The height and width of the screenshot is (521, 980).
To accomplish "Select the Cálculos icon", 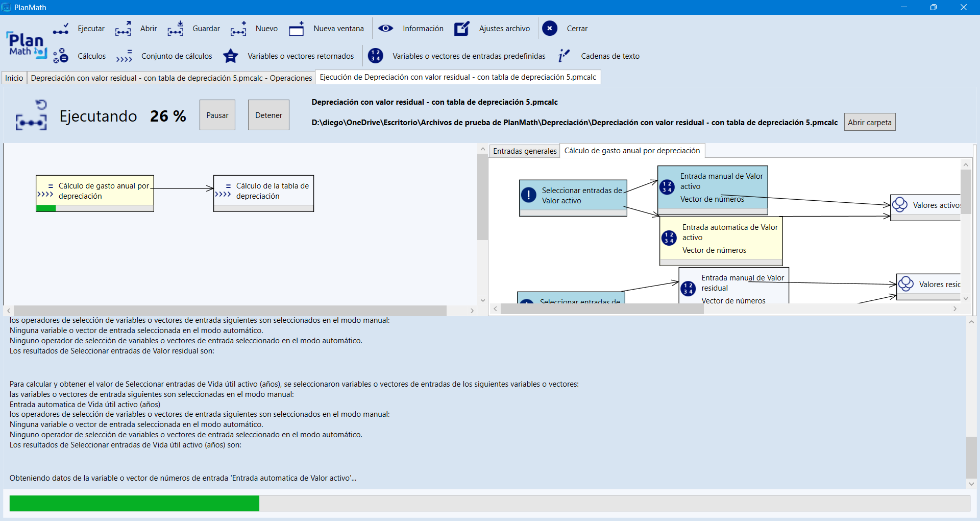I will (x=61, y=56).
